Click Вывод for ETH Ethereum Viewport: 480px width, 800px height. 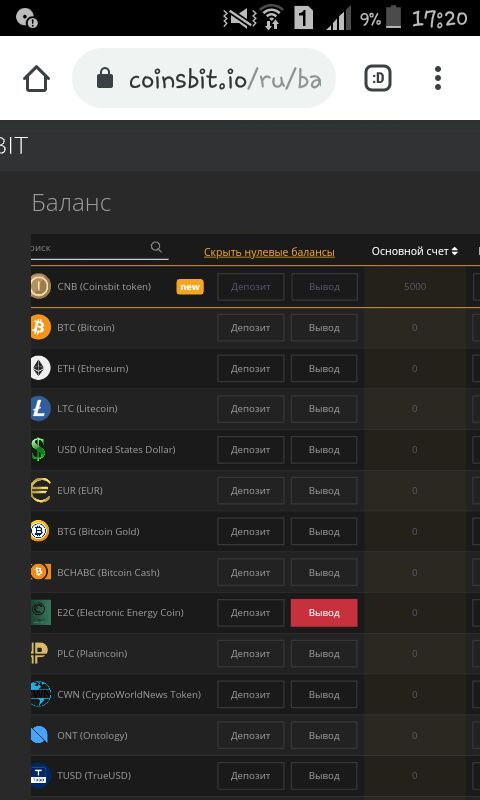324,368
